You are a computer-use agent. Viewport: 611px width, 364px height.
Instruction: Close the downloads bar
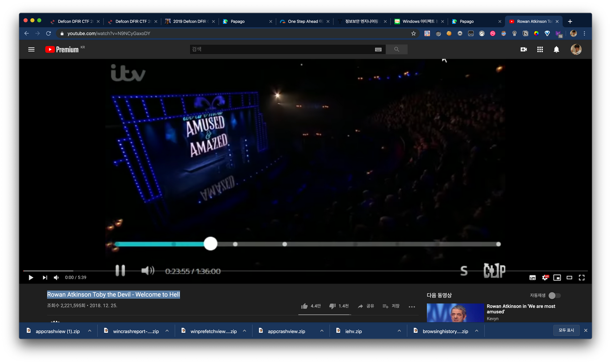(x=586, y=330)
